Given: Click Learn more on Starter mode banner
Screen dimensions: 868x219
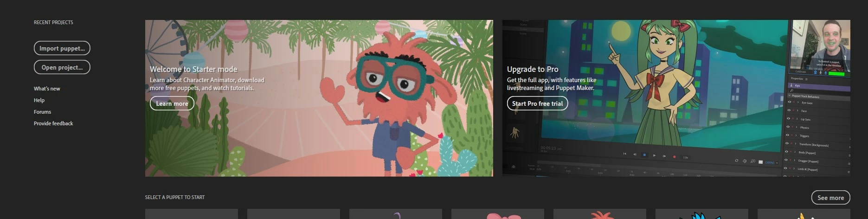Looking at the screenshot, I should point(172,103).
